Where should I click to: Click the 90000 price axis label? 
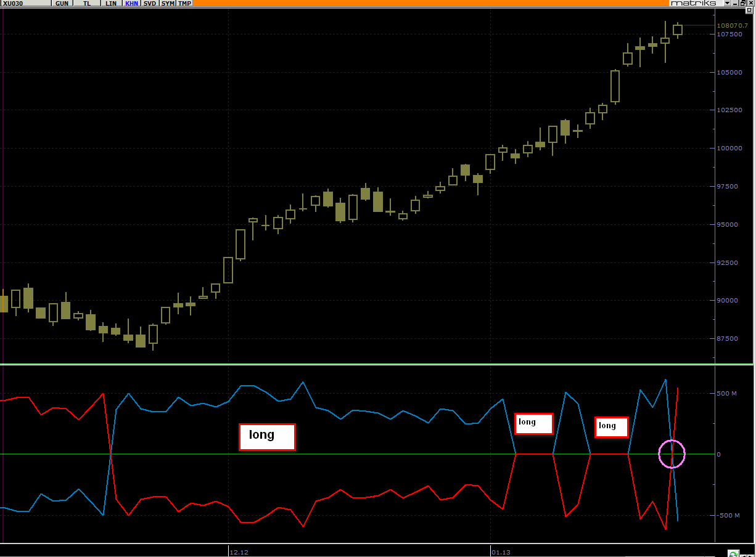tap(728, 301)
